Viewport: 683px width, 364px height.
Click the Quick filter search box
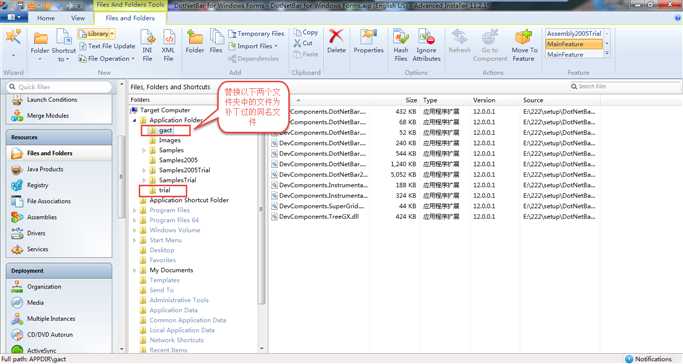[x=59, y=87]
